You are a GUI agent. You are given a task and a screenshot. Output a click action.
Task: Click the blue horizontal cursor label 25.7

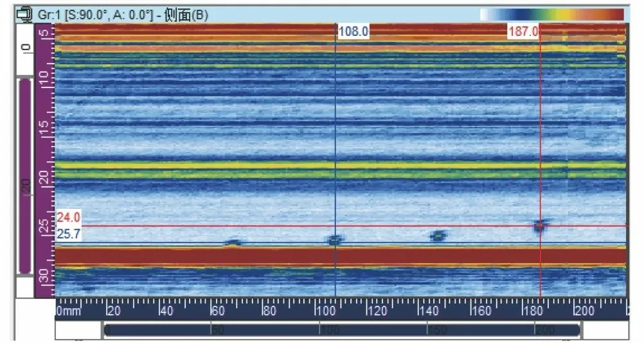(x=68, y=234)
